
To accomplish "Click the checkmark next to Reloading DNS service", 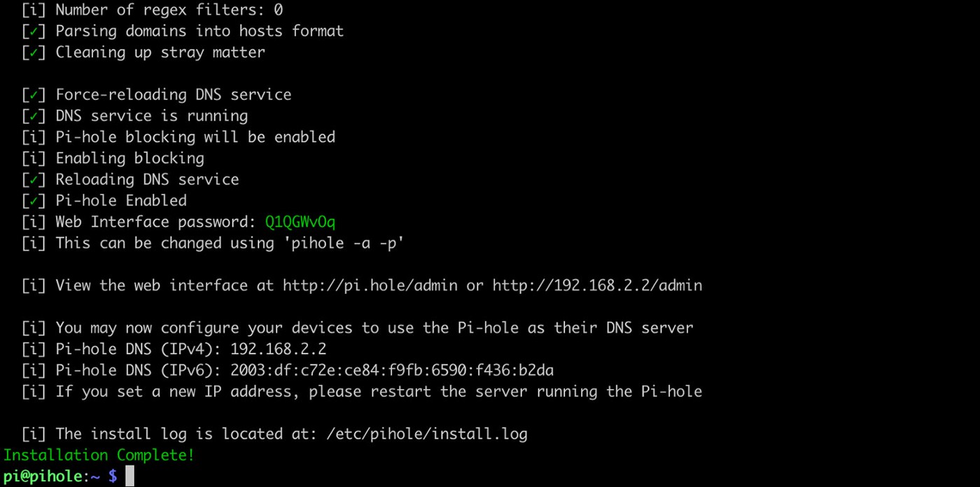I will pyautogui.click(x=34, y=180).
